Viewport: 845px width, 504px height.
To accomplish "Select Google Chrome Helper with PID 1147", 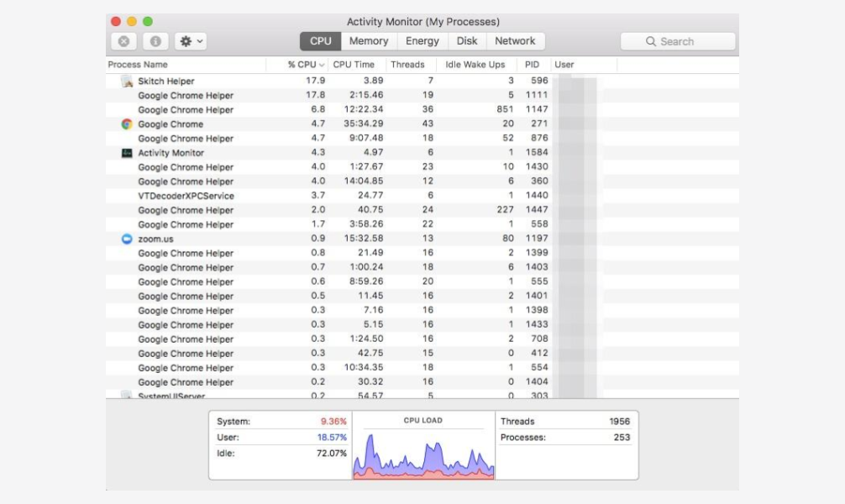I will pyautogui.click(x=422, y=109).
